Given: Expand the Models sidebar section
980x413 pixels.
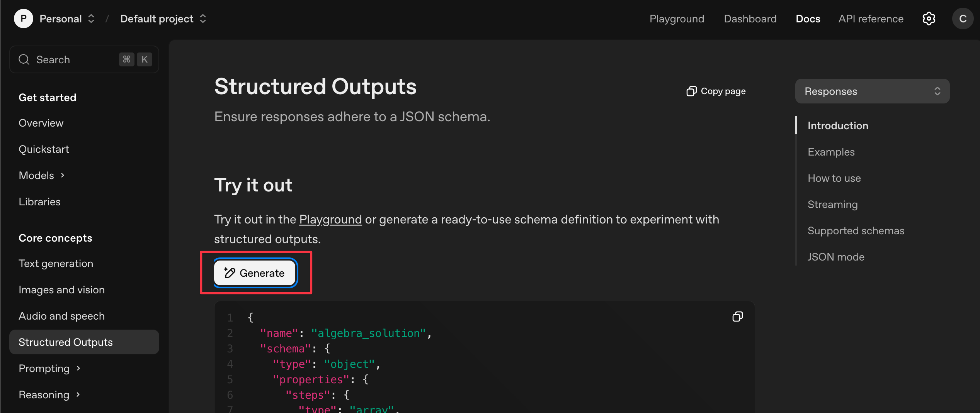Looking at the screenshot, I should point(41,175).
